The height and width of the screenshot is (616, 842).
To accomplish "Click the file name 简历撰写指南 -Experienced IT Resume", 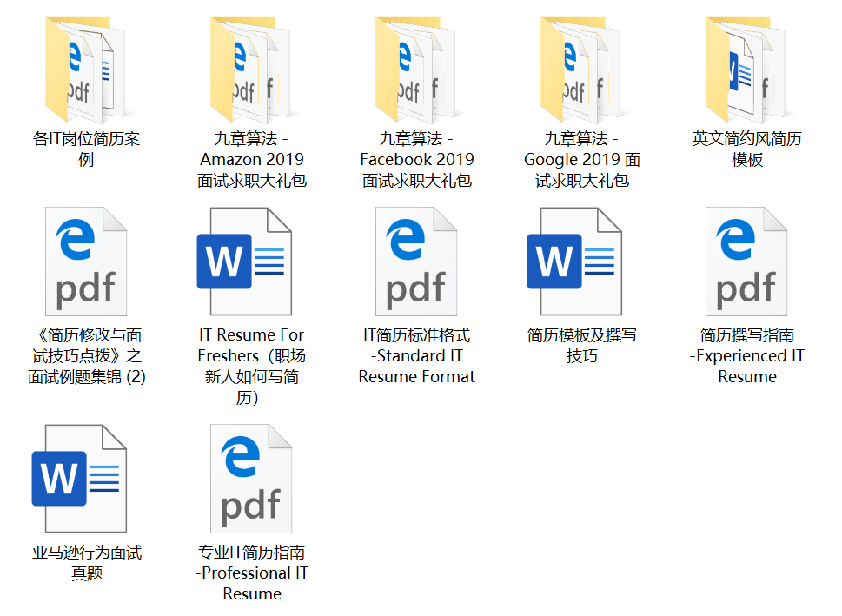I will [x=747, y=355].
